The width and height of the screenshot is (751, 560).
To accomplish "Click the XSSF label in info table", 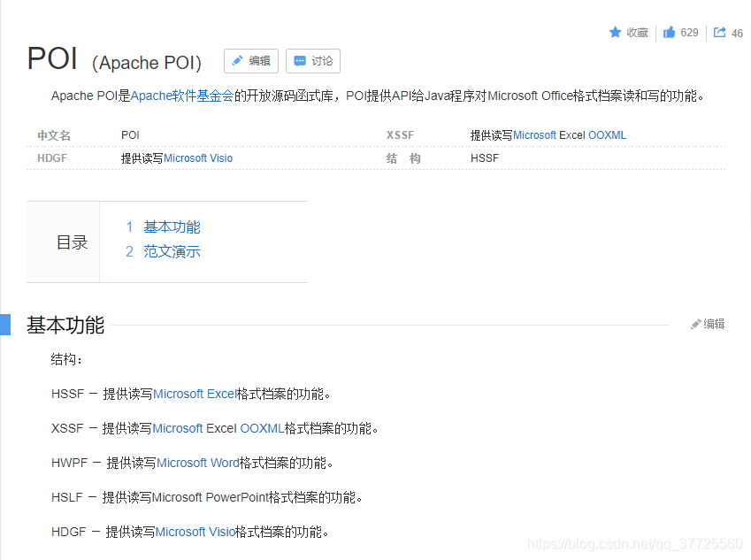I will (x=400, y=135).
